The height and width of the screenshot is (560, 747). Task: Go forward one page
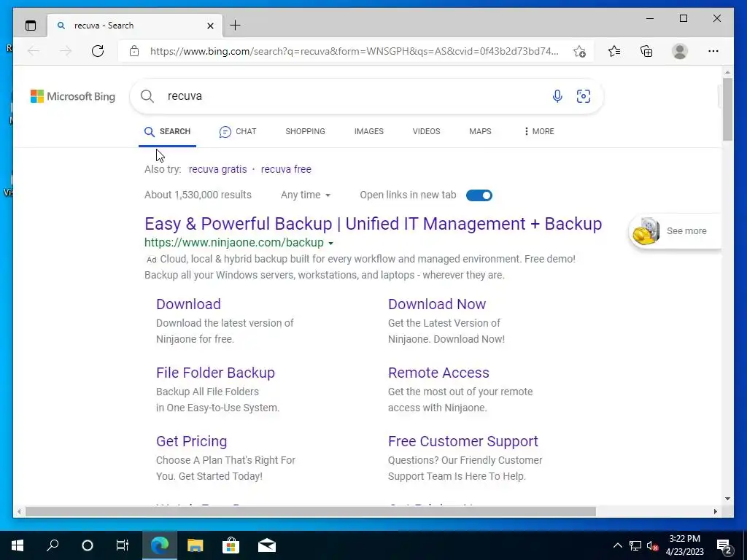click(x=66, y=51)
